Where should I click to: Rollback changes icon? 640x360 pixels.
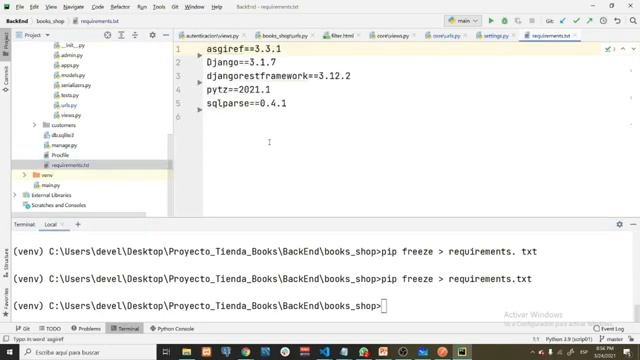[617, 21]
